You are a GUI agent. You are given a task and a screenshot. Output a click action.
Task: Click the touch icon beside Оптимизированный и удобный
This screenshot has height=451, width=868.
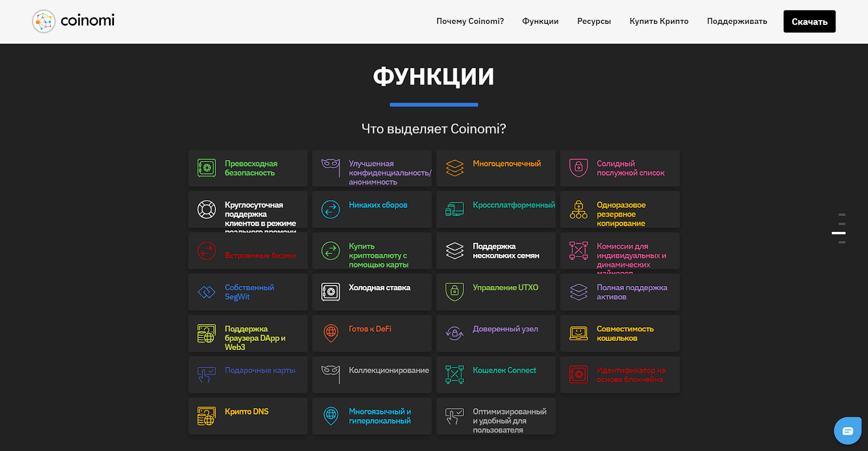coord(455,416)
